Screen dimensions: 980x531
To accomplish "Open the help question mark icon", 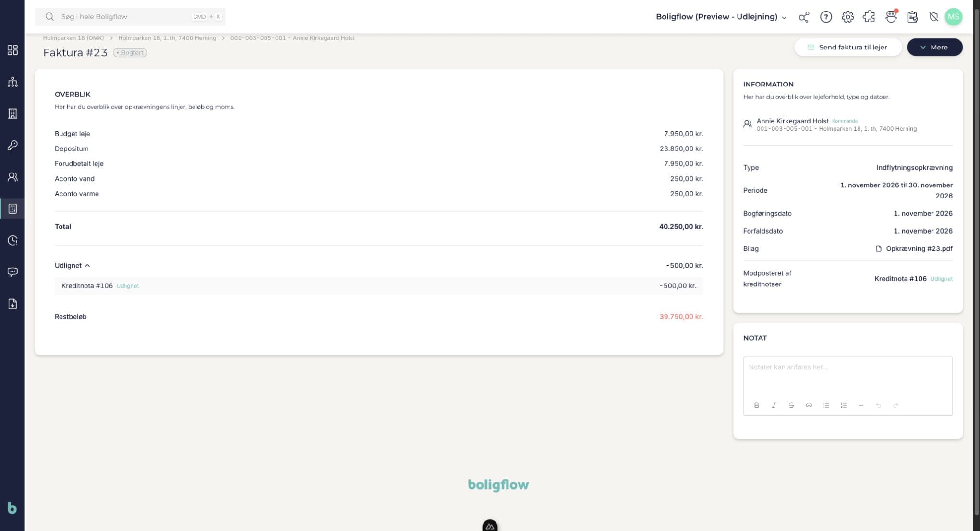I will tap(826, 17).
